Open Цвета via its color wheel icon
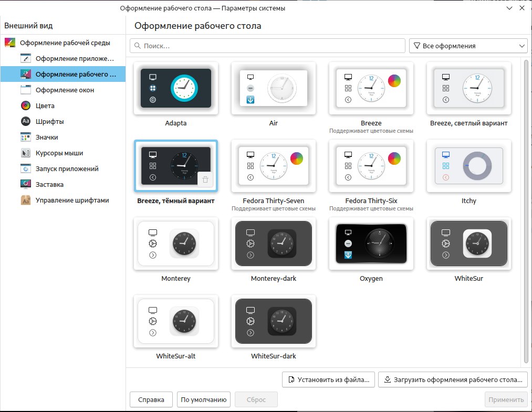 (25, 105)
